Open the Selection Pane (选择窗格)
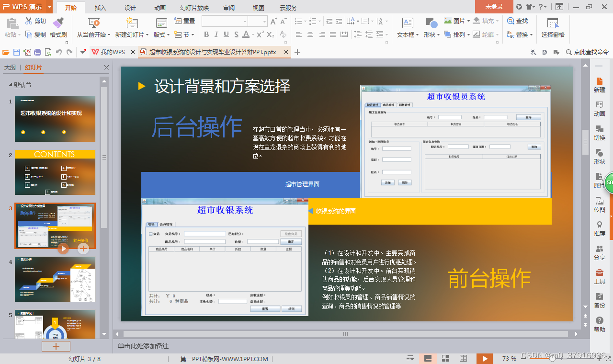The image size is (613, 364). (553, 28)
